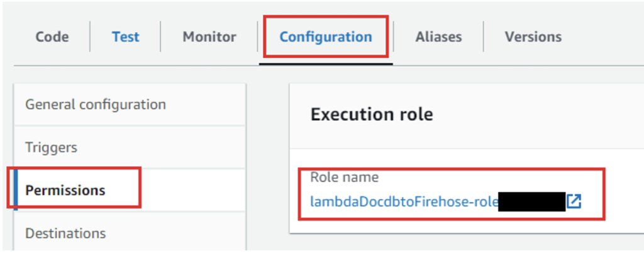Click the Role name label
This screenshot has width=644, height=255.
[344, 178]
